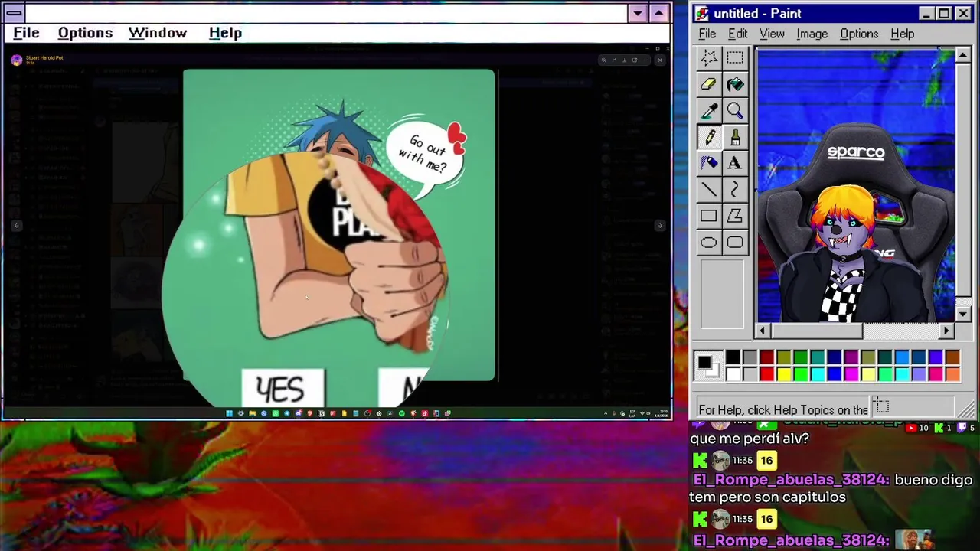This screenshot has width=980, height=551.
Task: Activate the Pick Color eyedropper tool
Action: pyautogui.click(x=709, y=111)
